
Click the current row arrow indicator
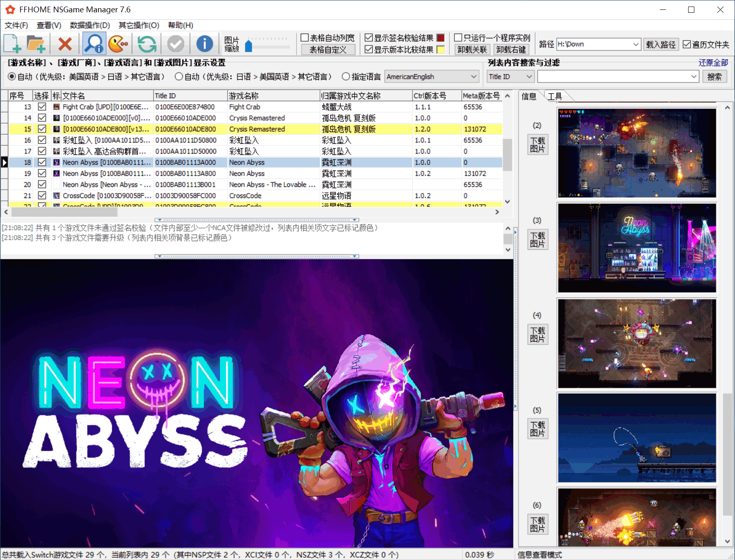[x=4, y=162]
